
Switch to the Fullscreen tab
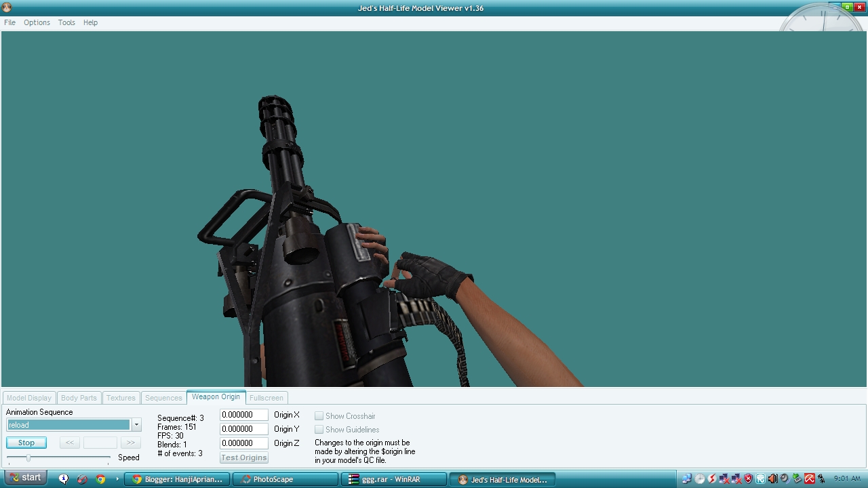tap(267, 398)
